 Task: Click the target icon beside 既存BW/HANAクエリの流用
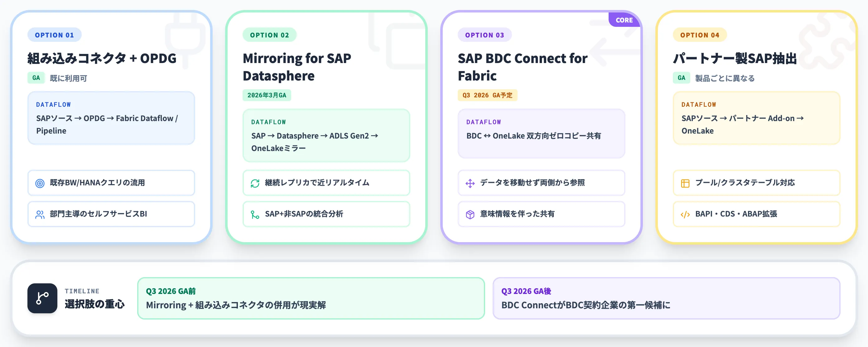point(40,183)
